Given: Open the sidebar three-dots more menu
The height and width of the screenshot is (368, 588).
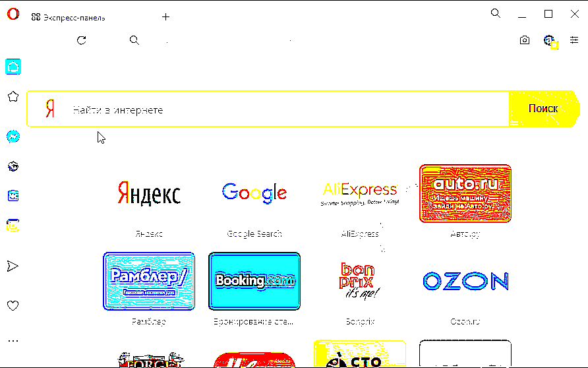Looking at the screenshot, I should [13, 341].
